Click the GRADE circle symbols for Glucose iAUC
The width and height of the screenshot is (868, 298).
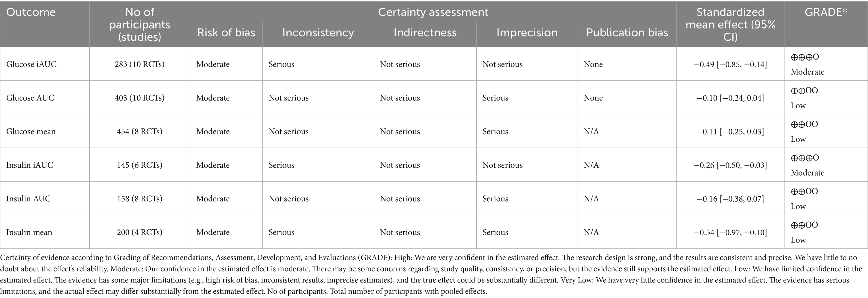(805, 57)
